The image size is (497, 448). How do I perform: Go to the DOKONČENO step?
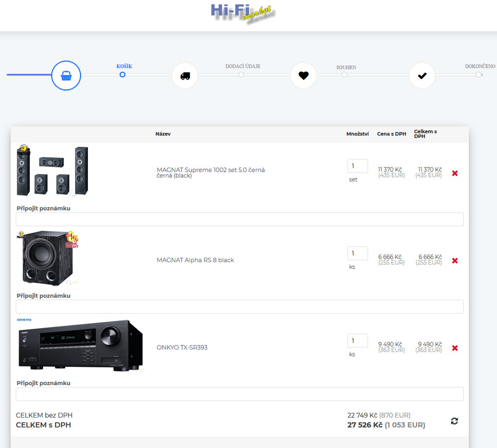[480, 66]
